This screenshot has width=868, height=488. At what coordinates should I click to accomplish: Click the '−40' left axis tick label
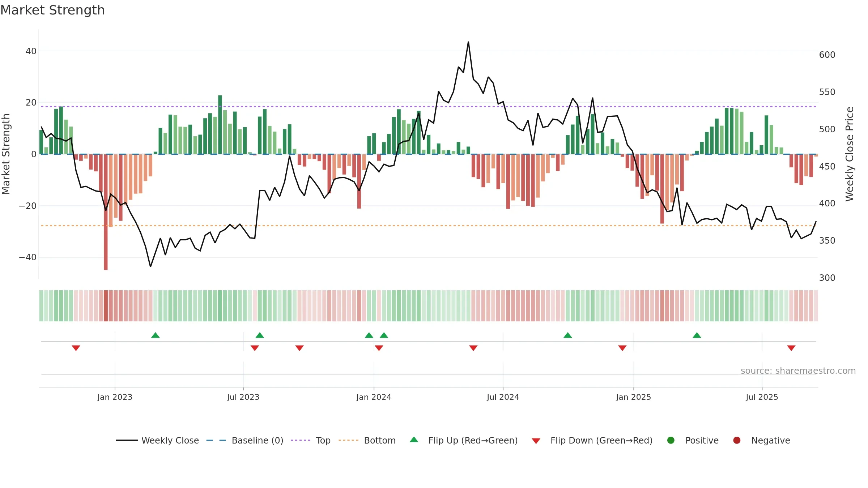pos(27,257)
